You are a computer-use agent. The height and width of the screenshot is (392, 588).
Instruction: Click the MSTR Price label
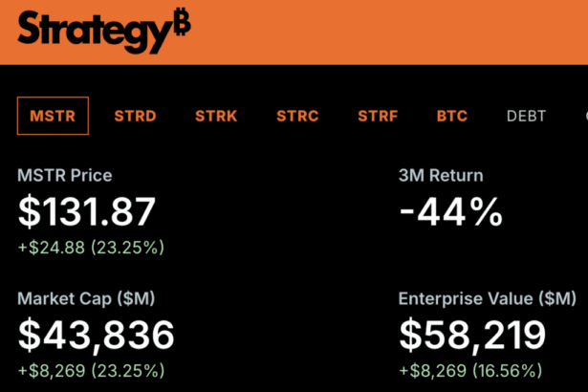tap(65, 176)
